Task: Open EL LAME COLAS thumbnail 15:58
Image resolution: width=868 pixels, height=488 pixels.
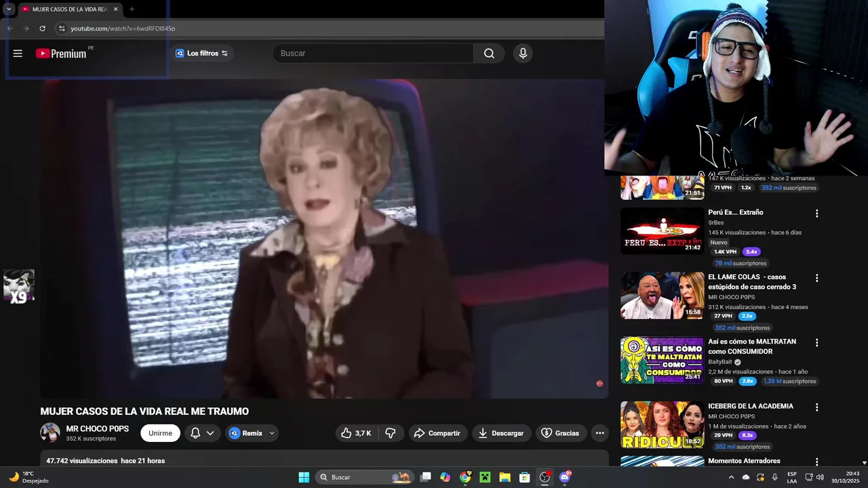Action: point(663,296)
